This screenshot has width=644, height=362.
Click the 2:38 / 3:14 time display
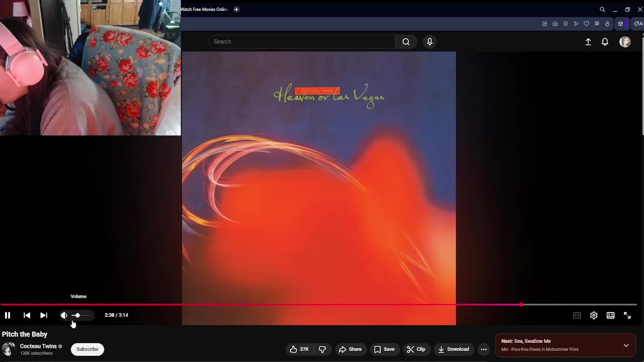point(116,315)
